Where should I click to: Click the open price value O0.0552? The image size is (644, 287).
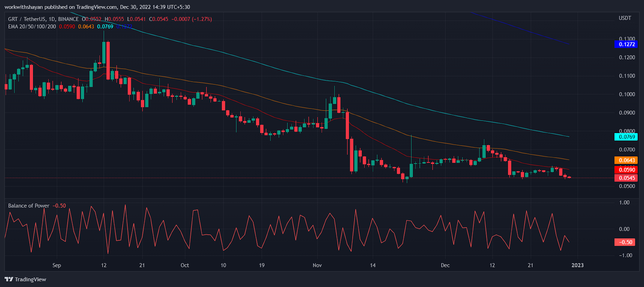click(92, 19)
